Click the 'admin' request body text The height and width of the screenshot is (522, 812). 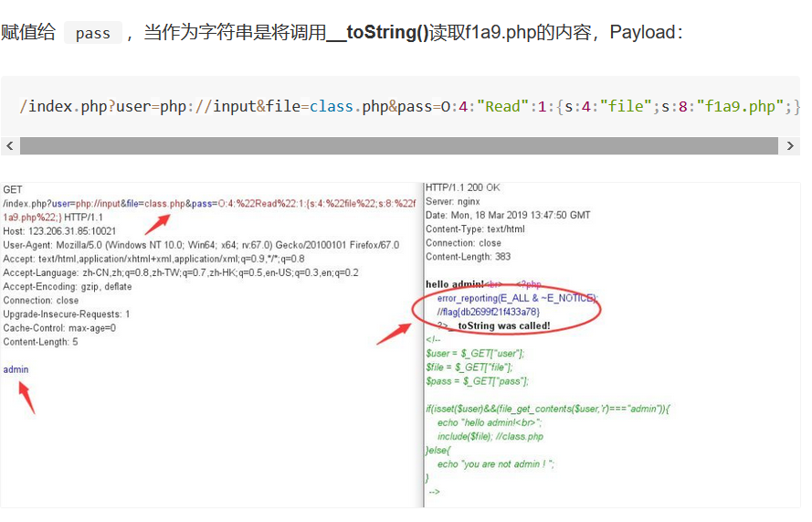pyautogui.click(x=16, y=369)
